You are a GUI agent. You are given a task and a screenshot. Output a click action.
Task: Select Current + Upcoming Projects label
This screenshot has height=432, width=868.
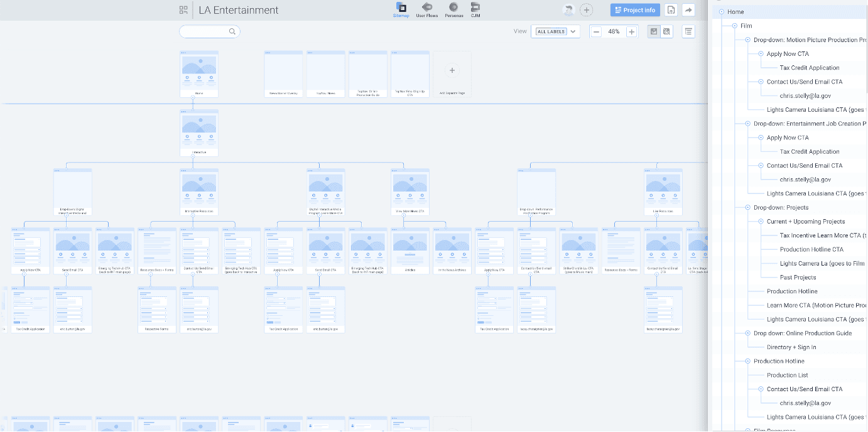806,222
